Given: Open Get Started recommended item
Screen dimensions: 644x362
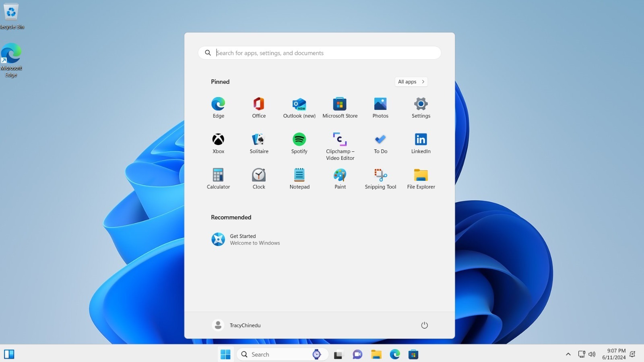Looking at the screenshot, I should (246, 239).
